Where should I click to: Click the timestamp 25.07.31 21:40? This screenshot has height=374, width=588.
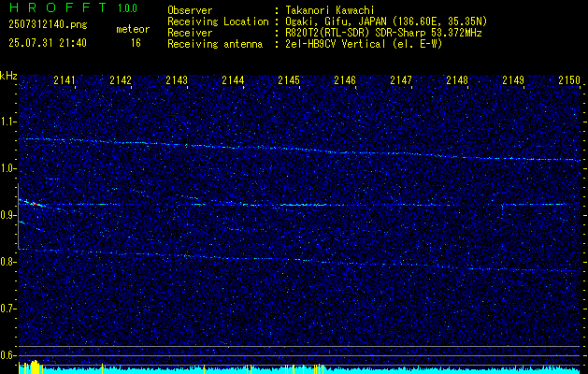[x=48, y=43]
